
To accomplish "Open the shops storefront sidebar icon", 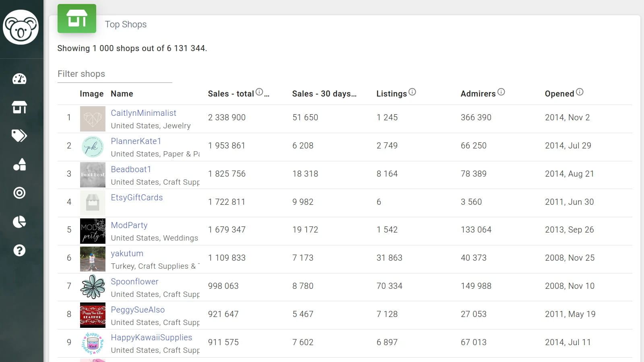I will (x=19, y=107).
